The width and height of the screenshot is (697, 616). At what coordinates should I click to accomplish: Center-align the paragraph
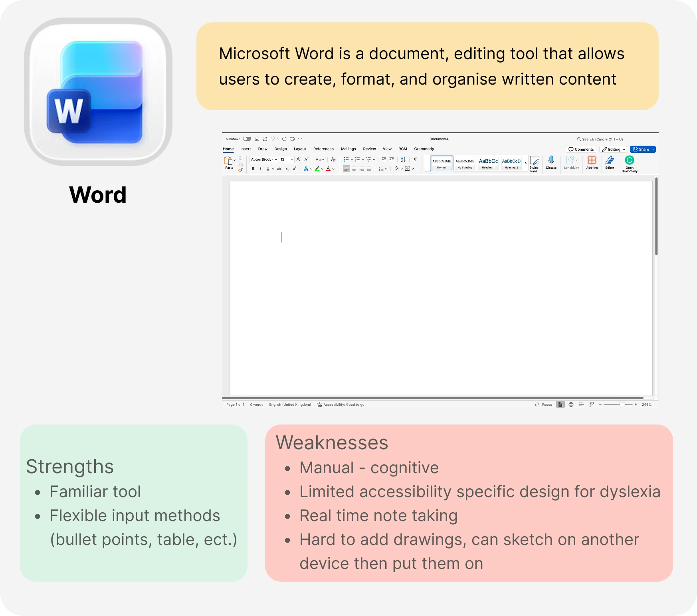point(354,169)
